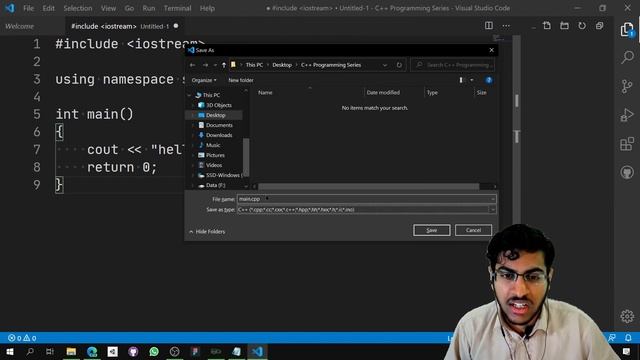Screen dimensions: 640x360
Task: Open the Selection menu
Action: pos(78,8)
